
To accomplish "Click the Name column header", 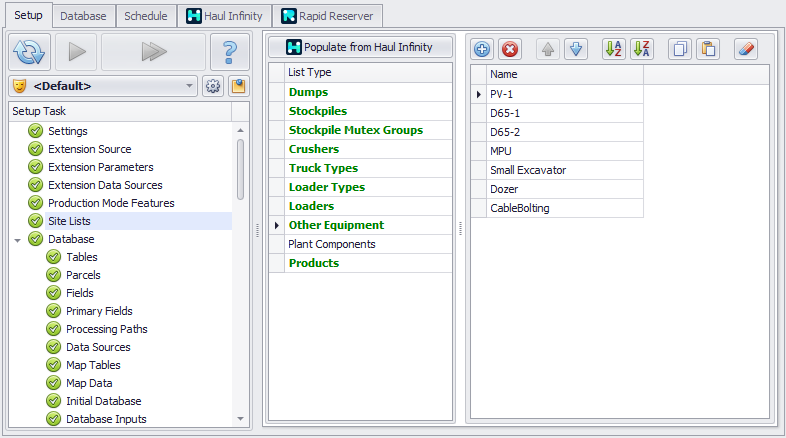I will pyautogui.click(x=564, y=74).
